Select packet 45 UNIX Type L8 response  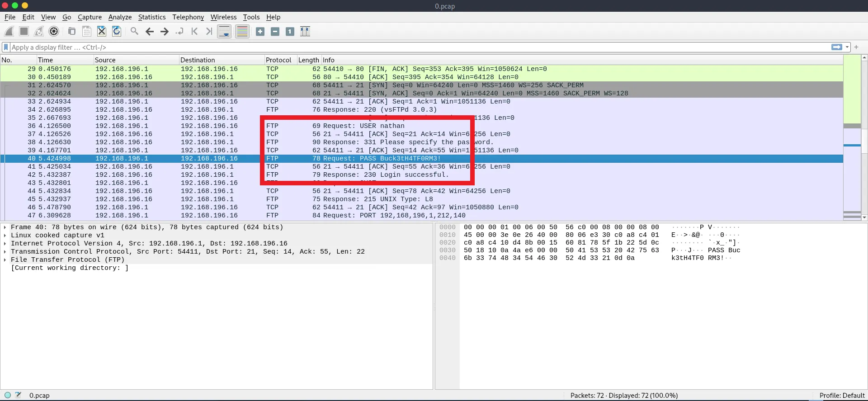[421, 199]
